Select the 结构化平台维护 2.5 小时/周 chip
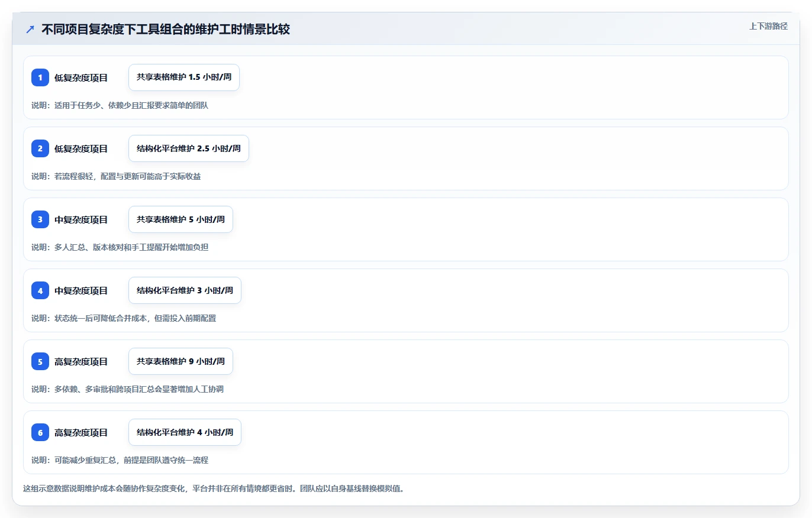This screenshot has width=812, height=518. (x=189, y=148)
